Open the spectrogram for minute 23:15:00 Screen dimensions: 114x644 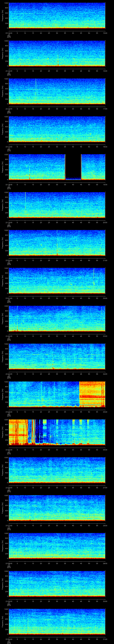(57, 53)
